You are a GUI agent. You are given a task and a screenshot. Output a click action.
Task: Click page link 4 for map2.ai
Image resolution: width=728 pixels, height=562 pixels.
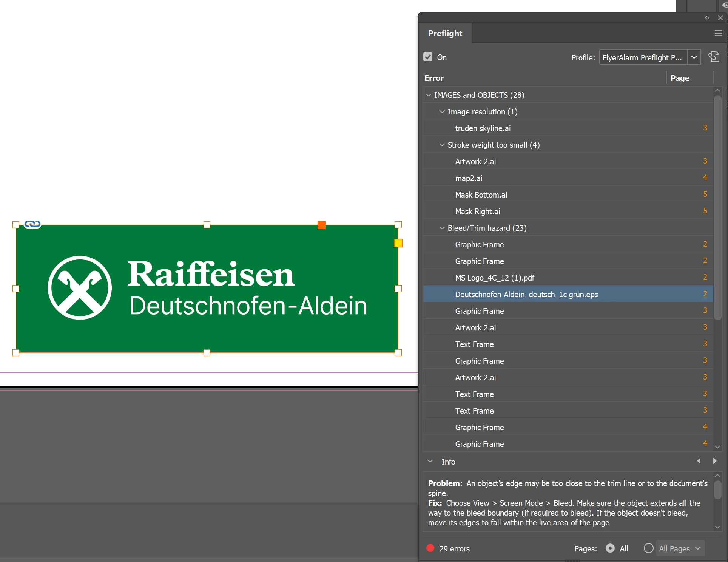[705, 178]
